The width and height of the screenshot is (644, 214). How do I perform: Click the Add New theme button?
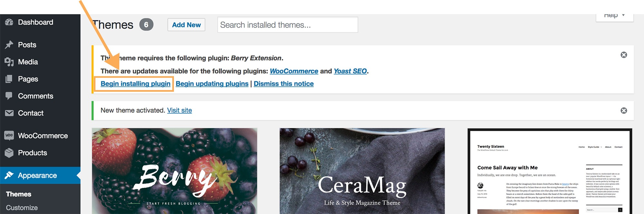pos(186,24)
